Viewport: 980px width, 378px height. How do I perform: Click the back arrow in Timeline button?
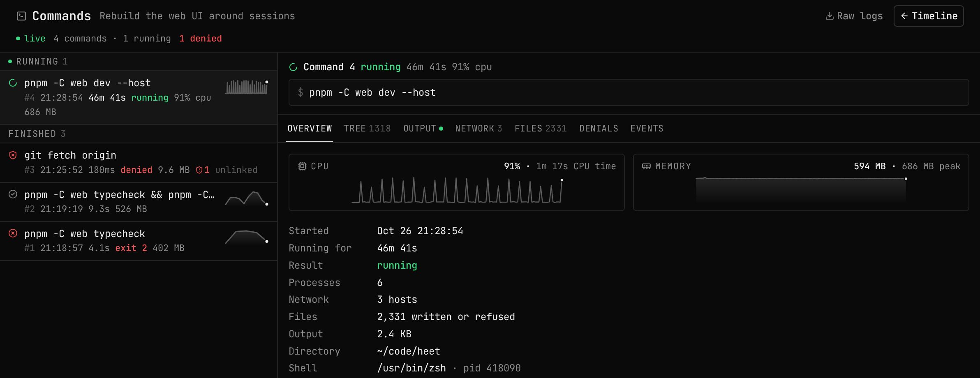(904, 16)
